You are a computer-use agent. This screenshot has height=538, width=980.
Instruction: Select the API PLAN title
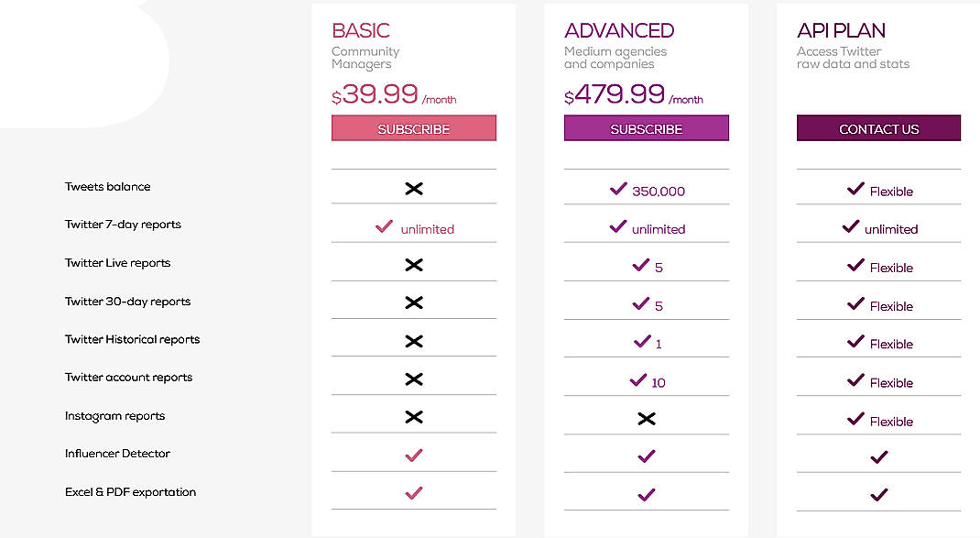tap(842, 31)
